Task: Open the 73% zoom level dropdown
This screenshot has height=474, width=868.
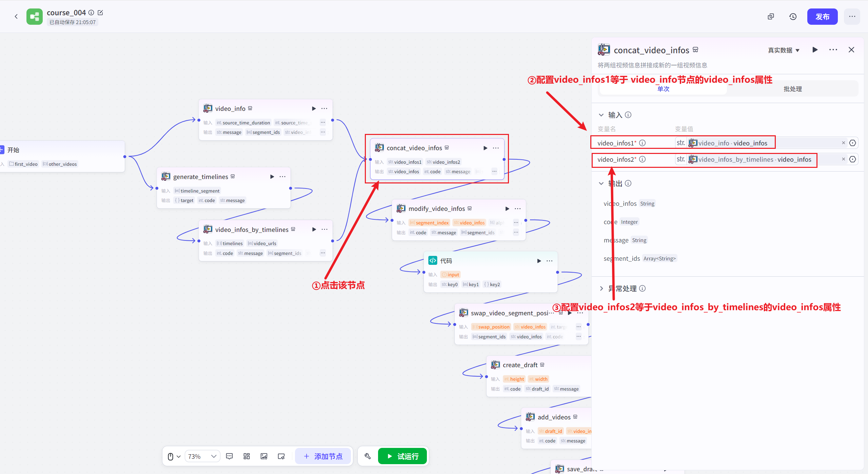Action: tap(202, 456)
